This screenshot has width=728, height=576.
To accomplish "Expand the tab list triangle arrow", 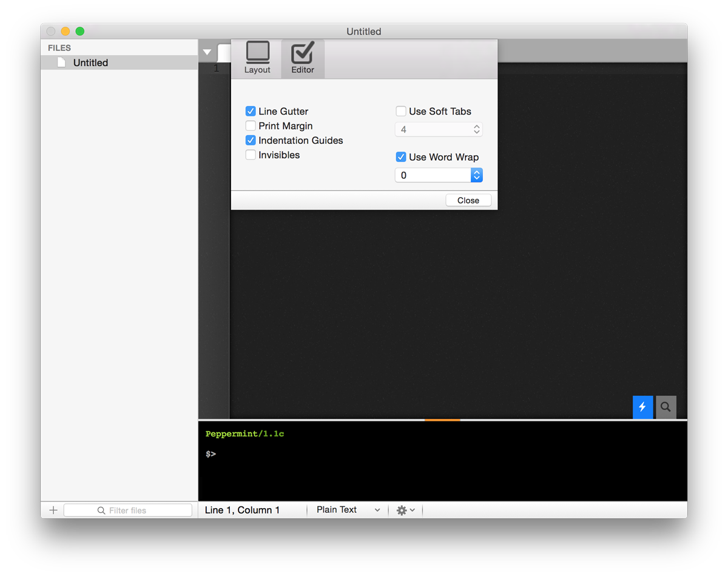I will pyautogui.click(x=207, y=52).
